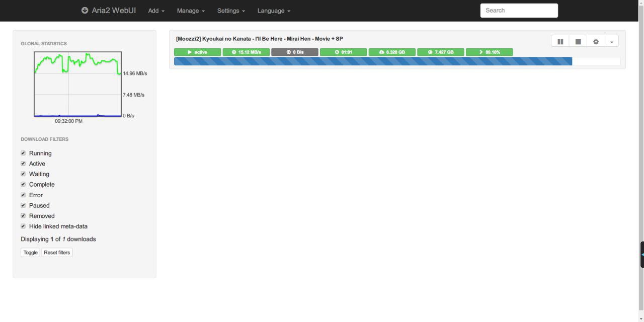Click the global statistics speed graph
644x322 pixels.
(x=78, y=84)
